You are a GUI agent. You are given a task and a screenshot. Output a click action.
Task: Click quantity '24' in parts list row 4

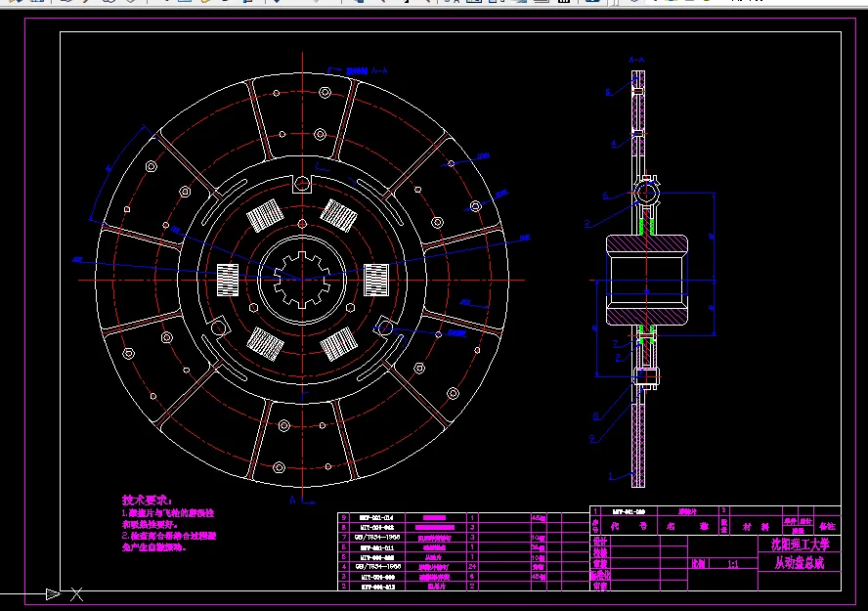472,566
